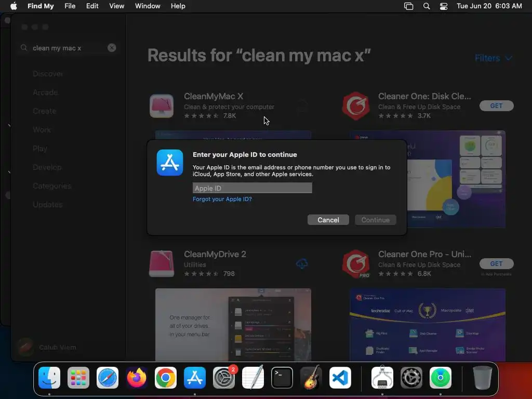532x399 pixels.
Task: Click the date and time in menu bar
Action: click(x=489, y=6)
